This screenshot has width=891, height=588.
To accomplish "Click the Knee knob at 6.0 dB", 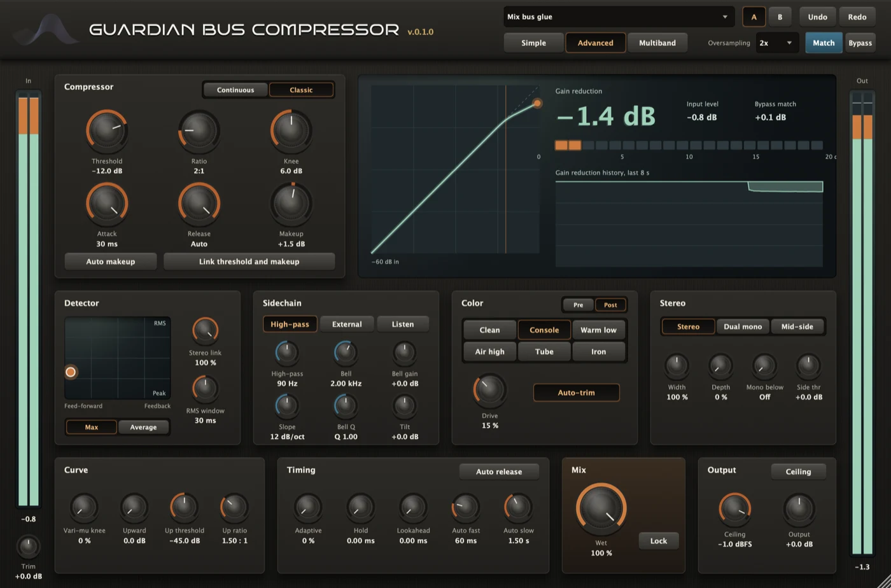I will coord(291,130).
